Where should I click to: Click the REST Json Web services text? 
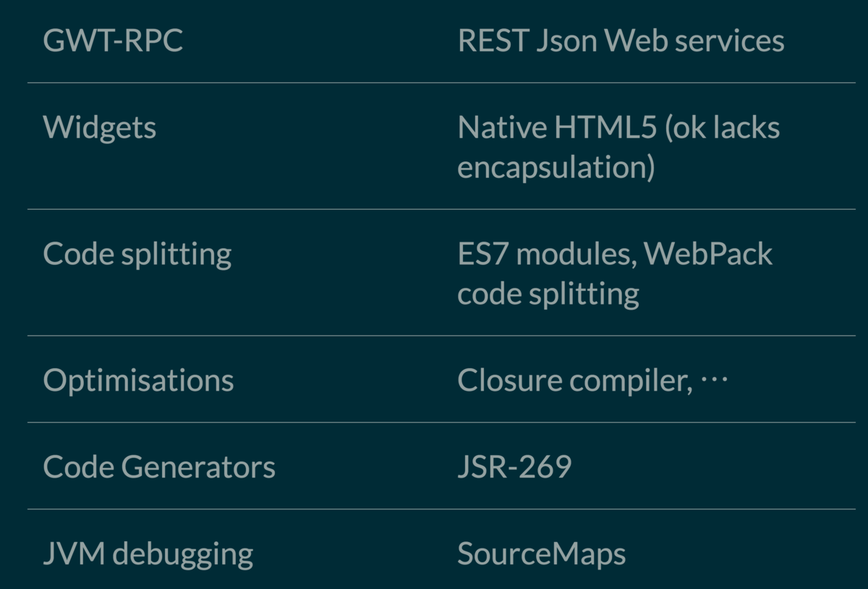coord(621,41)
